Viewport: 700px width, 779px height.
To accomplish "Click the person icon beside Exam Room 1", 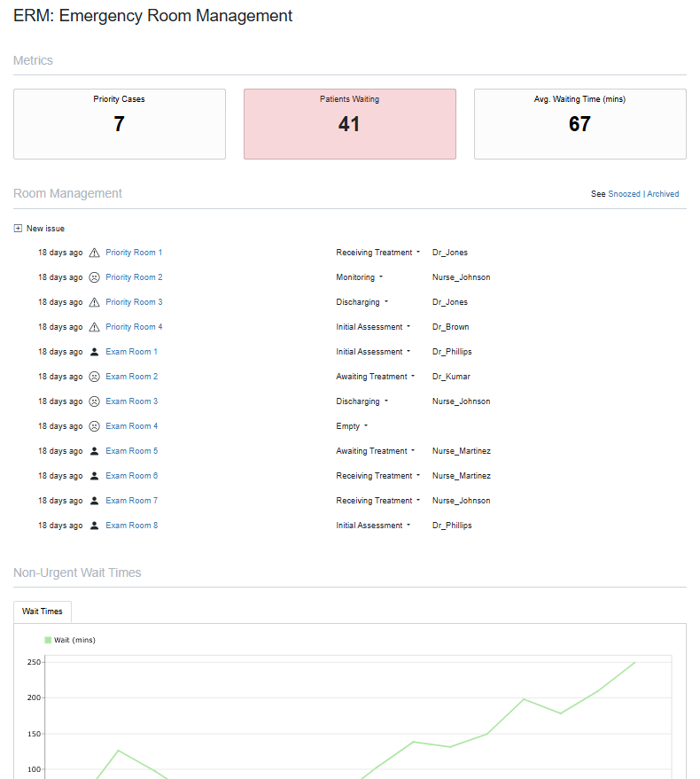I will 94,352.
